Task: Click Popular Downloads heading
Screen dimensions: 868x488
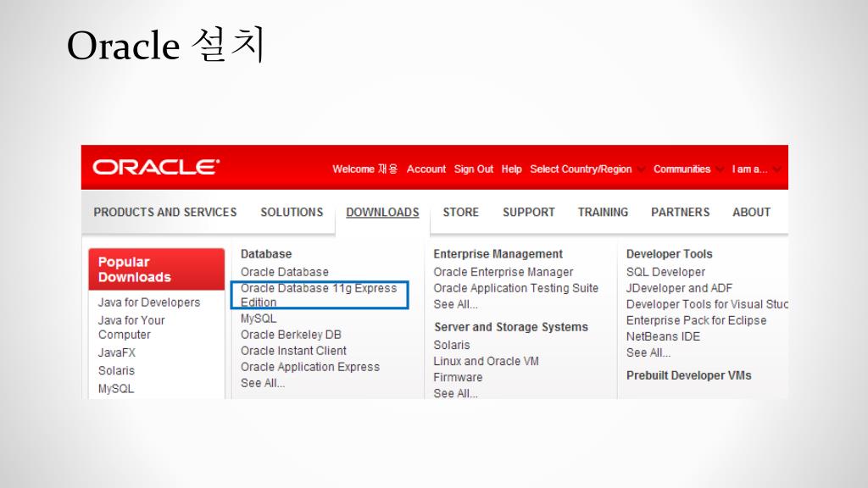Action: 157,269
